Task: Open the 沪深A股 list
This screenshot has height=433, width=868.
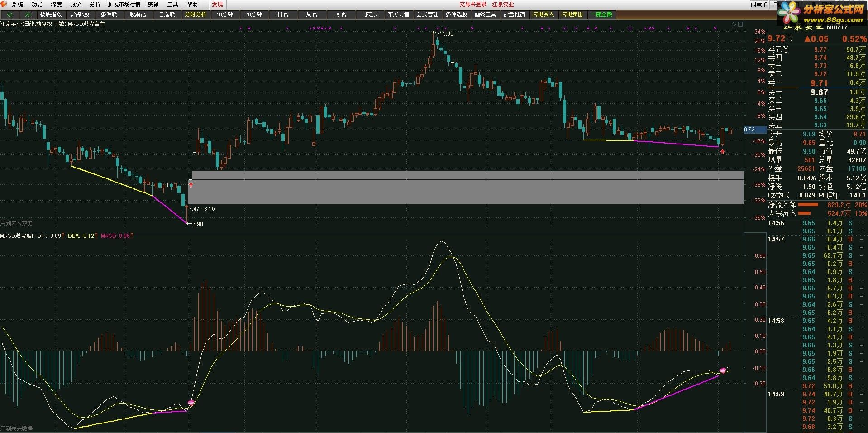Action: [x=80, y=14]
